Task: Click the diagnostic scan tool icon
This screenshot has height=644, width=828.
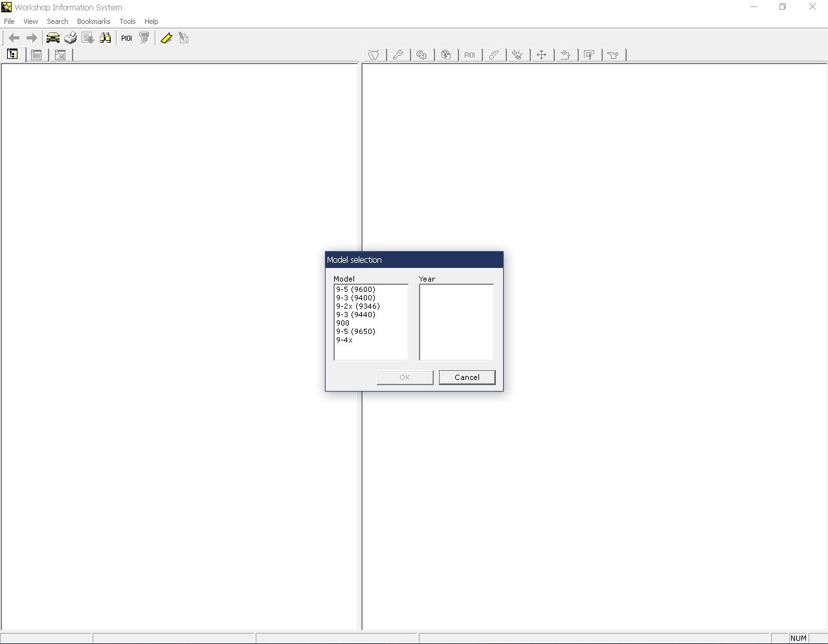Action: 144,38
